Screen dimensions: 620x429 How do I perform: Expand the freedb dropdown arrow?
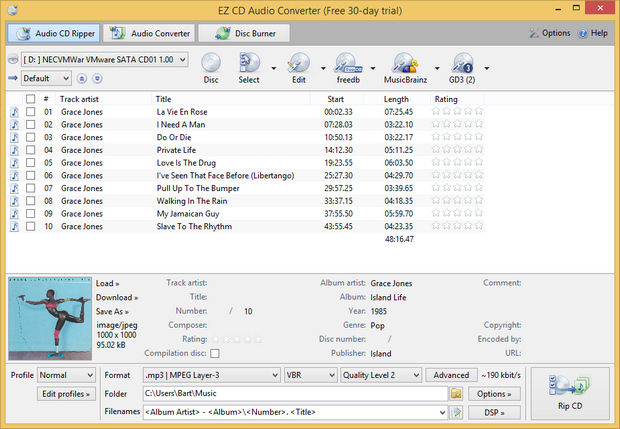point(373,68)
